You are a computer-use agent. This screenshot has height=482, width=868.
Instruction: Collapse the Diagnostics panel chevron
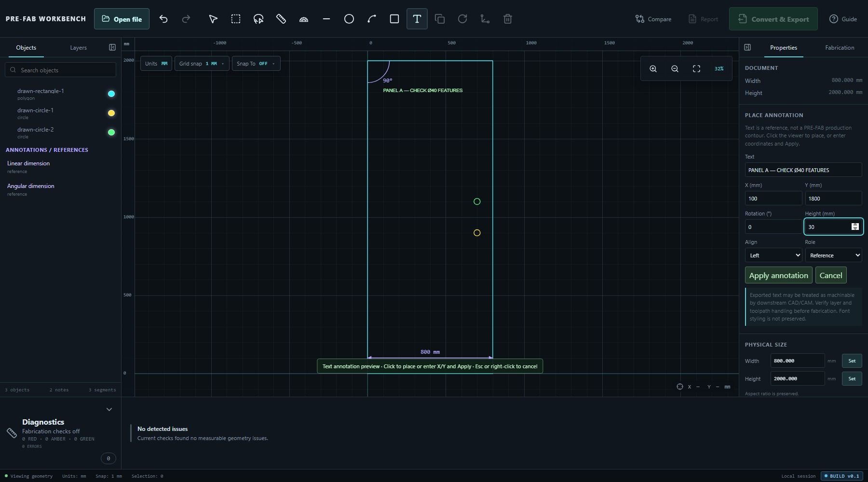coord(109,409)
